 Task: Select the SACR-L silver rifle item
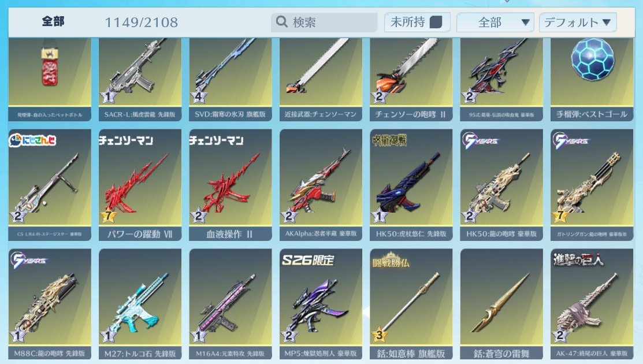click(140, 80)
